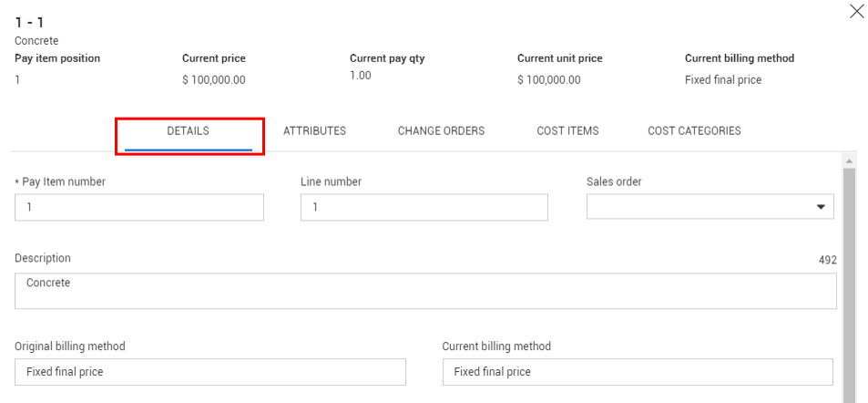Viewport: 868px width, 403px height.
Task: Click the Current pay qty value 1.00
Action: [361, 76]
